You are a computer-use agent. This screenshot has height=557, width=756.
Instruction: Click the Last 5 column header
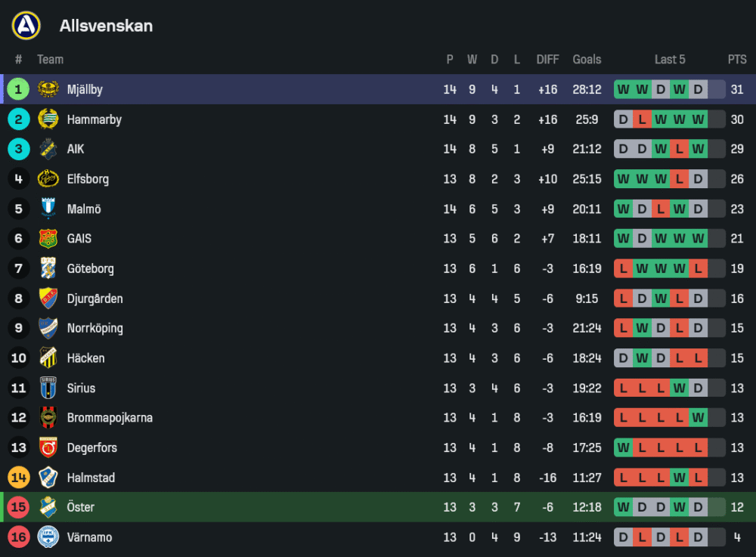(x=670, y=60)
